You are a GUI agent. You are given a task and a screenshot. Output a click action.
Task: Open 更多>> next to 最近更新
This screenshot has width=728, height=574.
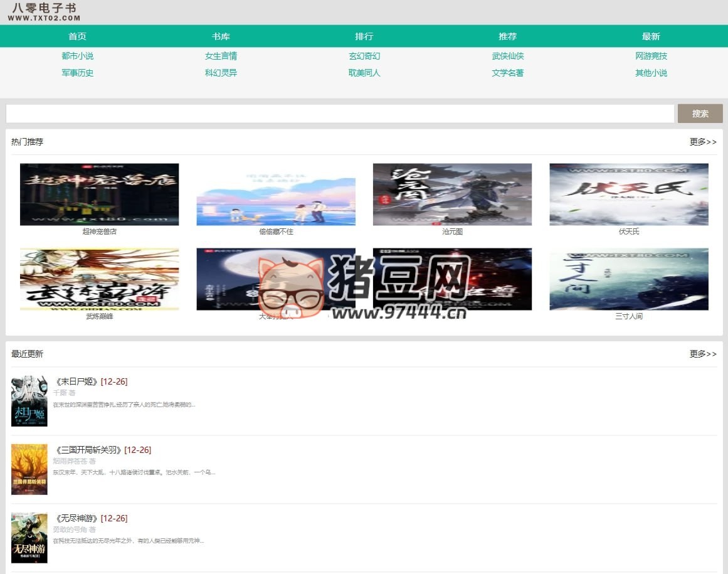(x=703, y=354)
